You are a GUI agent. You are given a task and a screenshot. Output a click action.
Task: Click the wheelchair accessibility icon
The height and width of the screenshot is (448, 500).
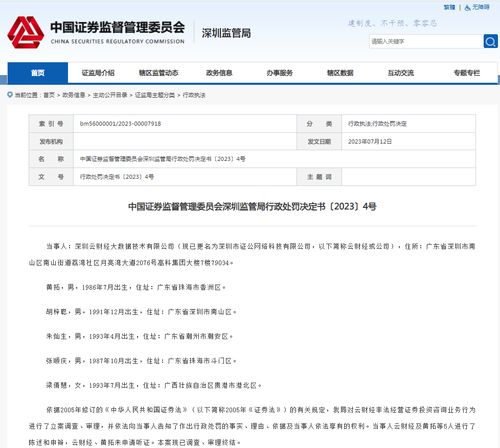pyautogui.click(x=467, y=7)
